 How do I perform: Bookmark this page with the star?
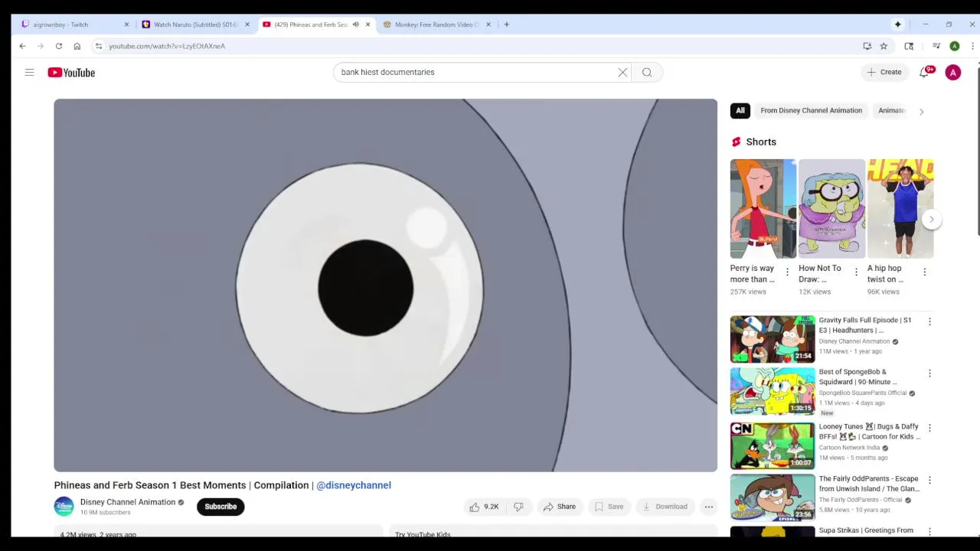(x=884, y=46)
